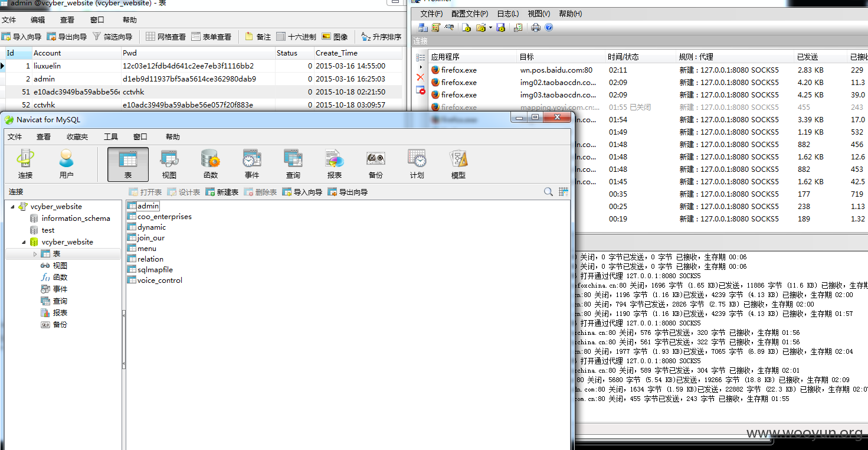Screen dimensions: 868x450
Task: Click Proxifier proxification rules icon
Action: coord(436,27)
